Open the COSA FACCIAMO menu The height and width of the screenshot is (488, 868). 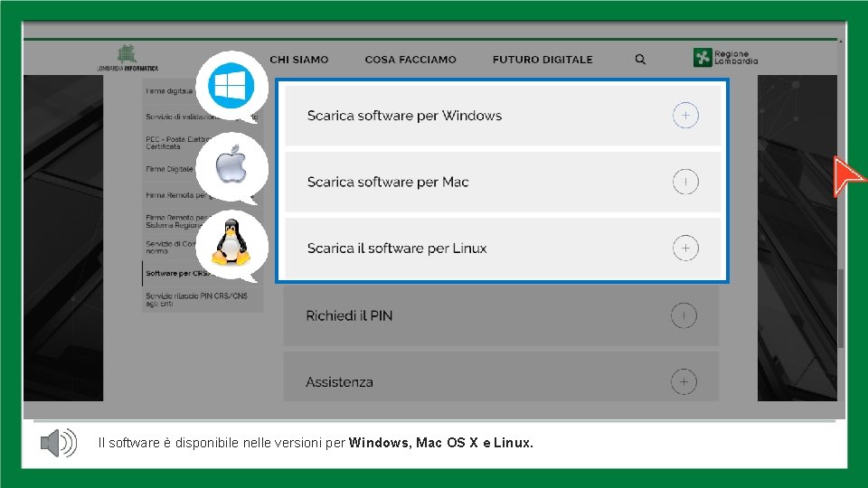pyautogui.click(x=410, y=60)
